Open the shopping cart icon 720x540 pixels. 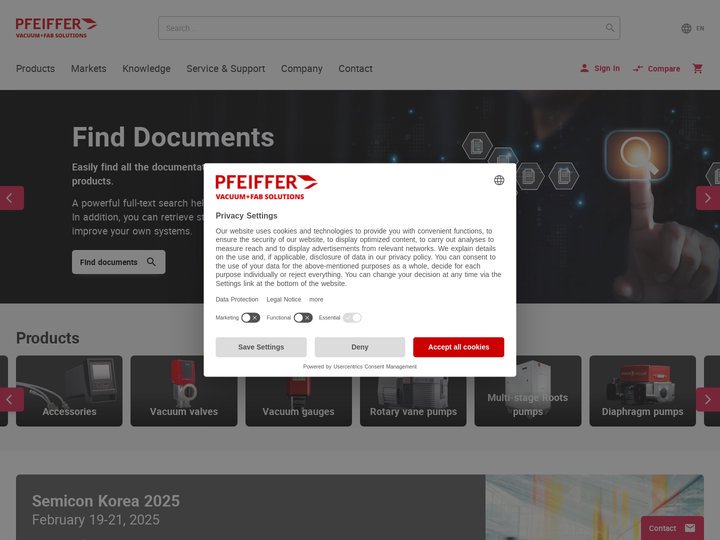point(698,68)
